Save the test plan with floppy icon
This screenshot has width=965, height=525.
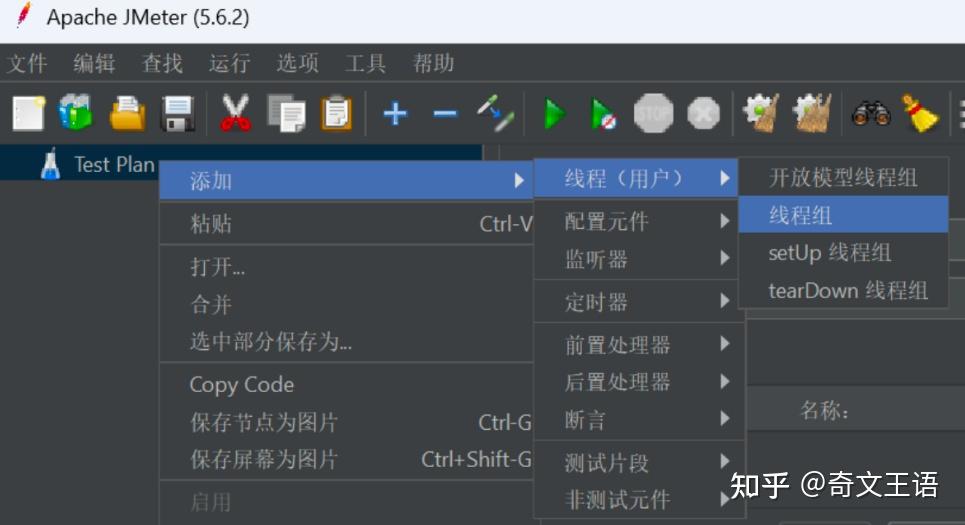point(178,113)
